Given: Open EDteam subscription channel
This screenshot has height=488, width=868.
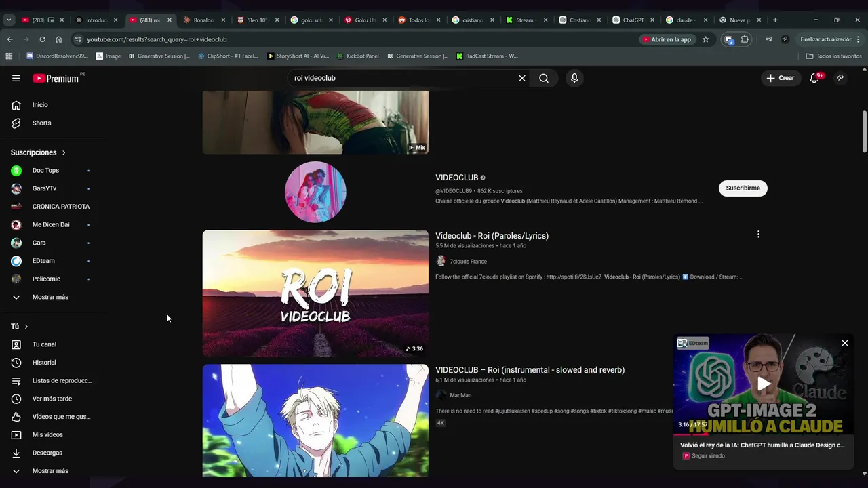Looking at the screenshot, I should coord(52,261).
